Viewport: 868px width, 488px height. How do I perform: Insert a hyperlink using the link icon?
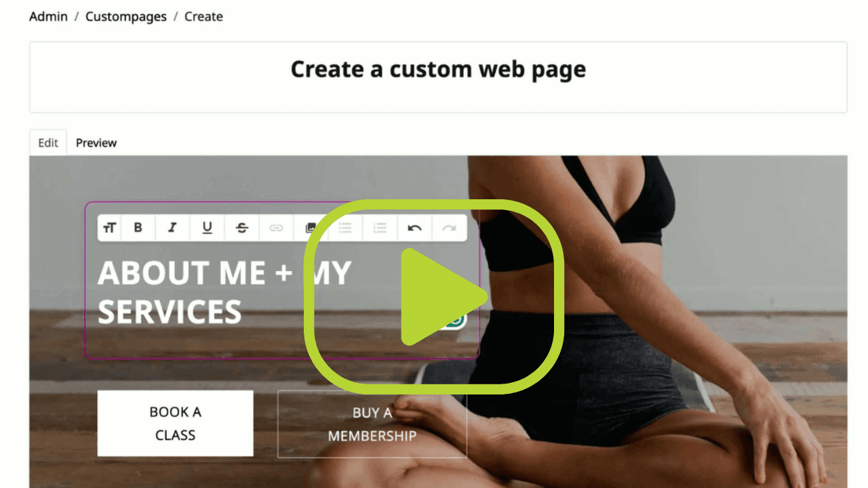point(276,228)
